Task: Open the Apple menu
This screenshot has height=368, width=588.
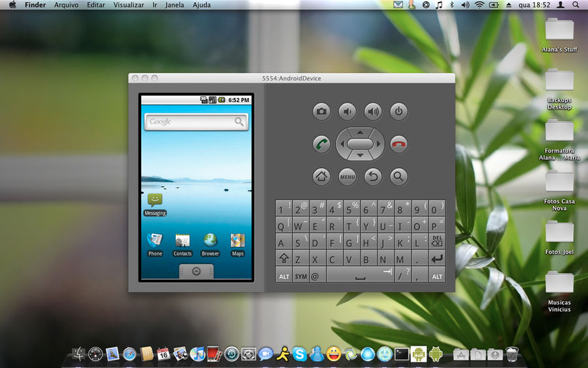Action: click(12, 5)
